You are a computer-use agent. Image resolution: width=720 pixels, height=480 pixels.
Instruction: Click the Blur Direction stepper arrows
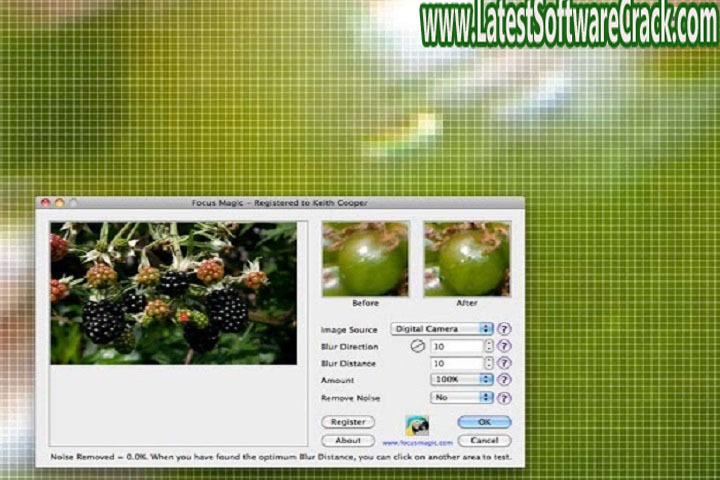(x=489, y=346)
